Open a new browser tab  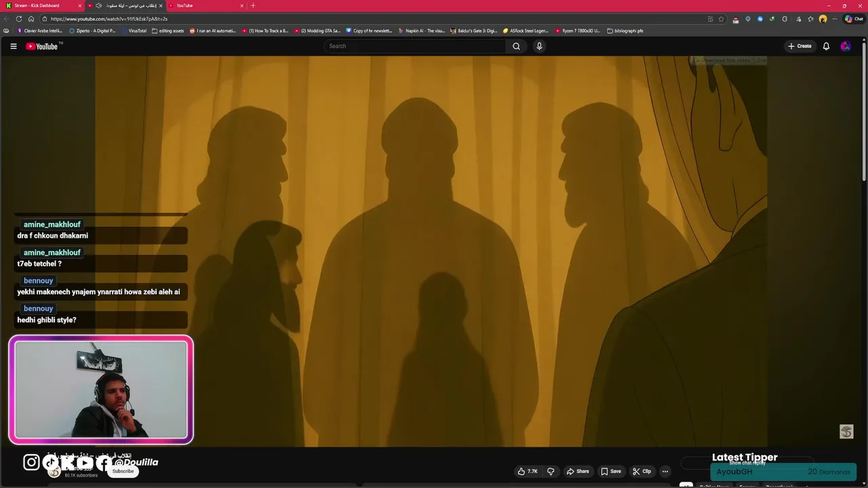[x=253, y=5]
